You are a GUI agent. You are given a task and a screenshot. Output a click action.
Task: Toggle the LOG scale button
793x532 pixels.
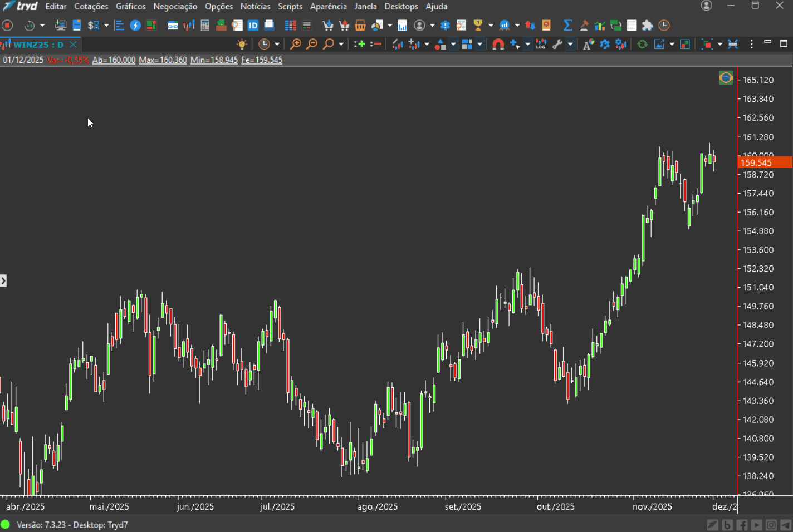click(541, 44)
